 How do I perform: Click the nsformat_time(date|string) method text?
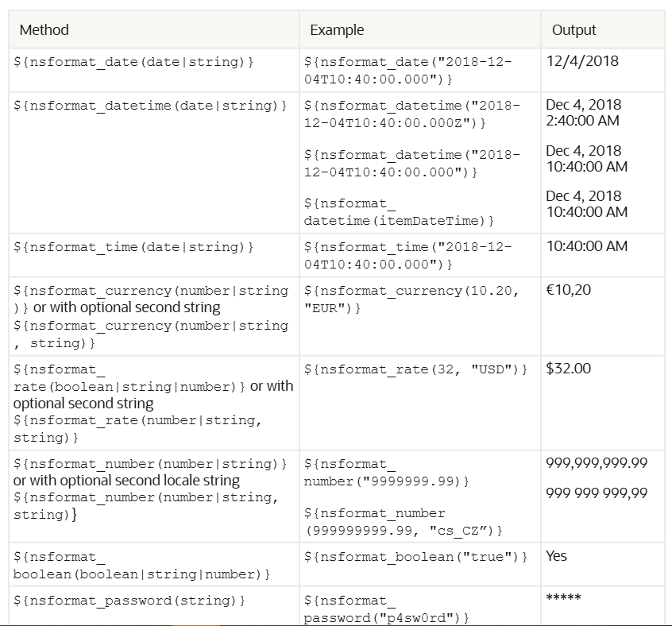(x=133, y=247)
